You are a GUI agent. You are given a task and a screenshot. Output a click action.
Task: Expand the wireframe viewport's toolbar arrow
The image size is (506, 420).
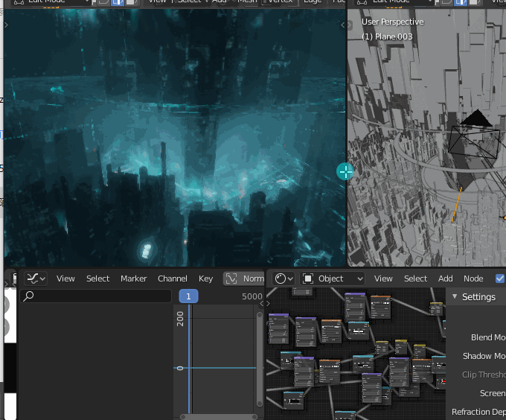(350, 25)
